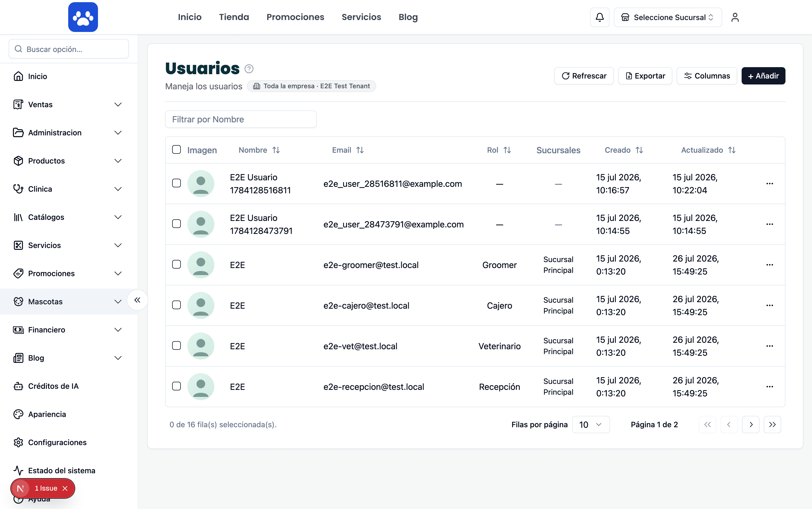Screen dimensions: 812x509
Task: Sort by Creado column arrows
Action: [639, 150]
